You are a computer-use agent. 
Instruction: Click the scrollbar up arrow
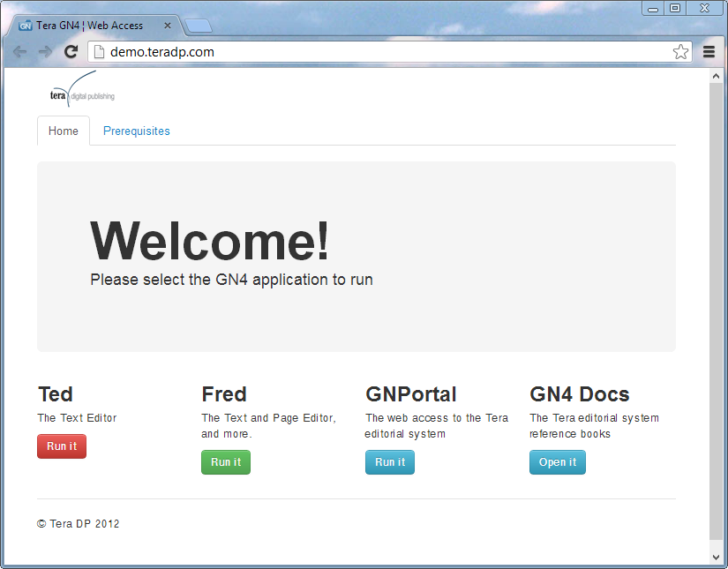point(716,76)
